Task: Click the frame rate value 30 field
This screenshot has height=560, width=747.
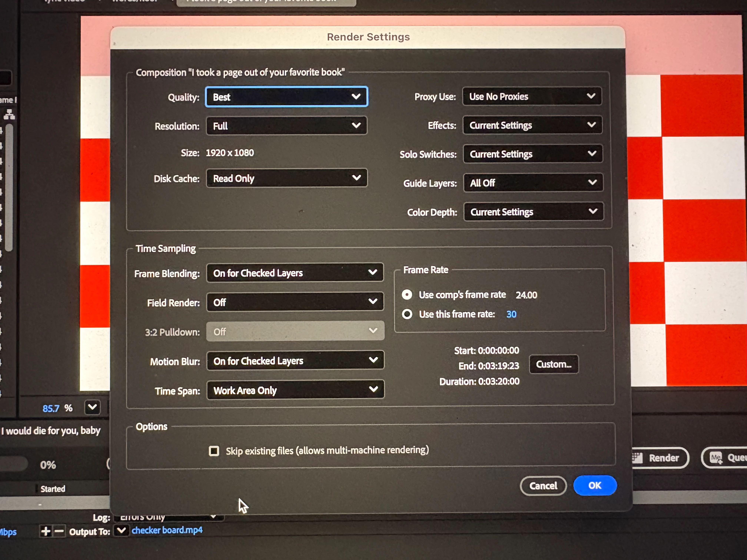Action: [511, 314]
